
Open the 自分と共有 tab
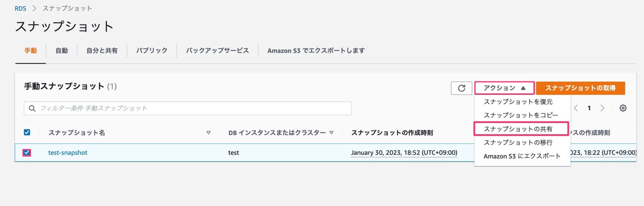(102, 51)
